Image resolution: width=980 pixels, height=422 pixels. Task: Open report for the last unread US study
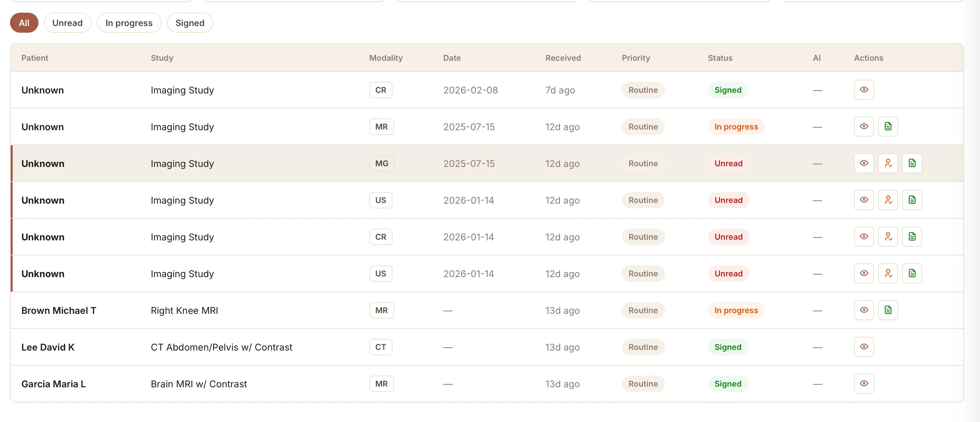point(912,273)
